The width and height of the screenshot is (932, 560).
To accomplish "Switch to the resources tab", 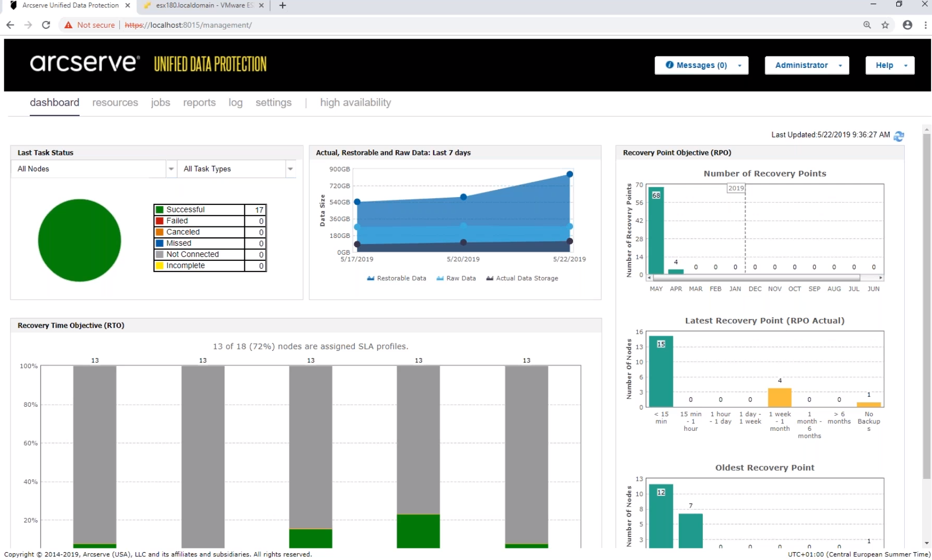I will [x=115, y=102].
